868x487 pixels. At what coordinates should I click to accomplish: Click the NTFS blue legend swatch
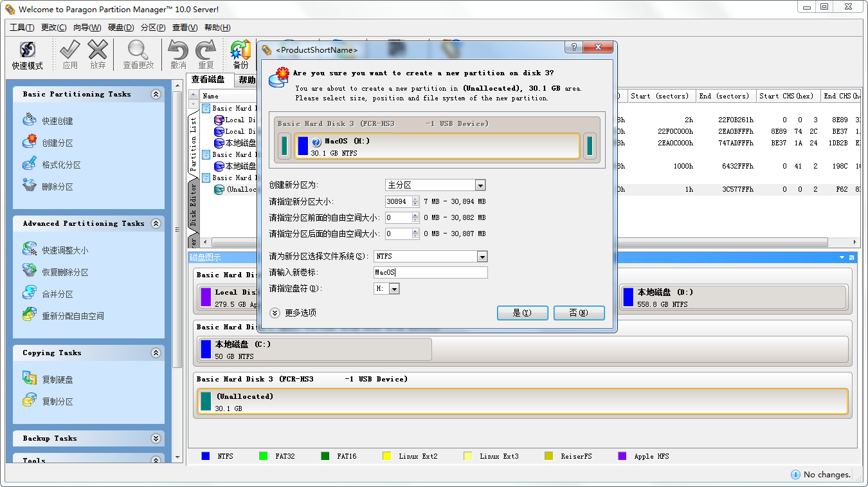(x=206, y=456)
